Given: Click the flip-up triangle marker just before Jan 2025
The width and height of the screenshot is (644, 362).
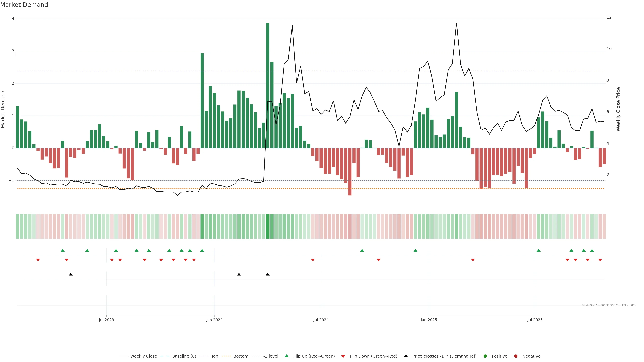Looking at the screenshot, I should click(416, 250).
